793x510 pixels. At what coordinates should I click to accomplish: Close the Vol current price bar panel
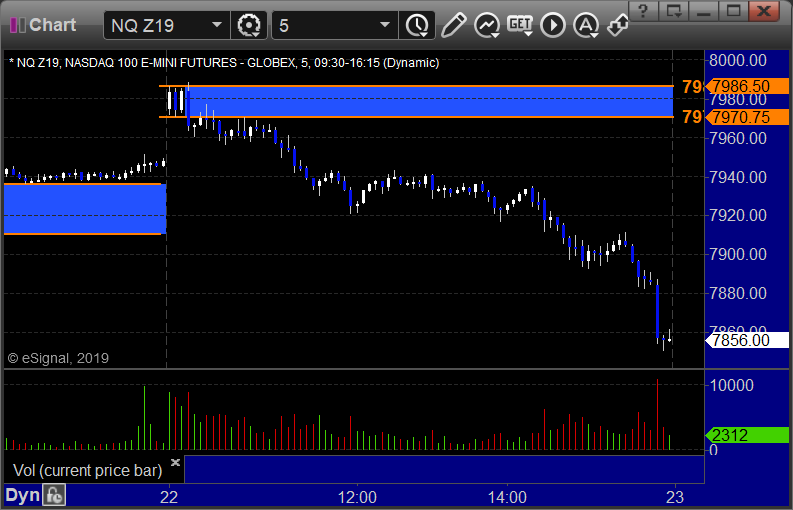tap(175, 462)
